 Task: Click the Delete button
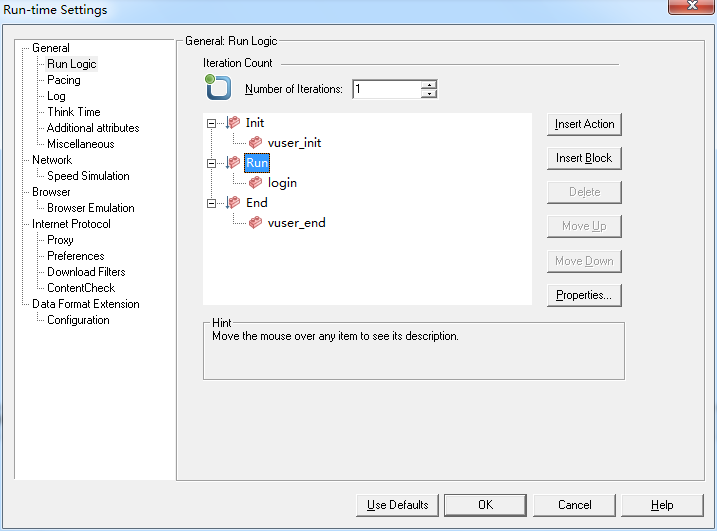click(x=584, y=192)
